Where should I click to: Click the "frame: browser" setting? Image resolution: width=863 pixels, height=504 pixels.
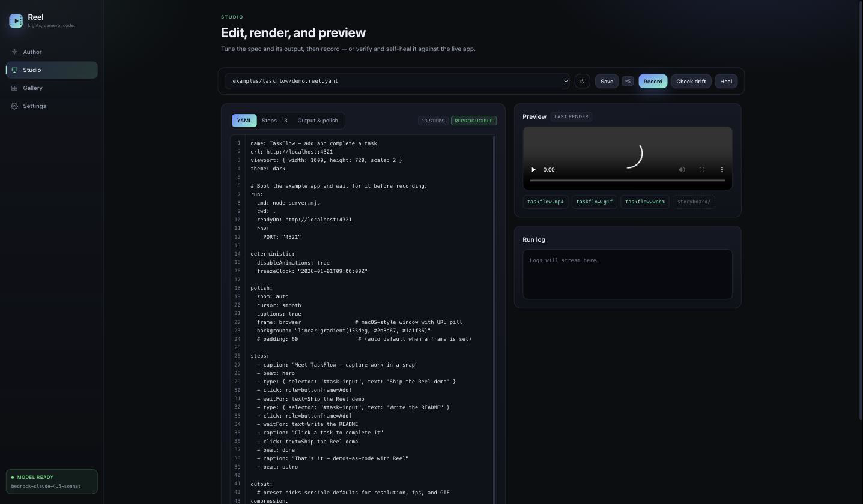pos(279,322)
